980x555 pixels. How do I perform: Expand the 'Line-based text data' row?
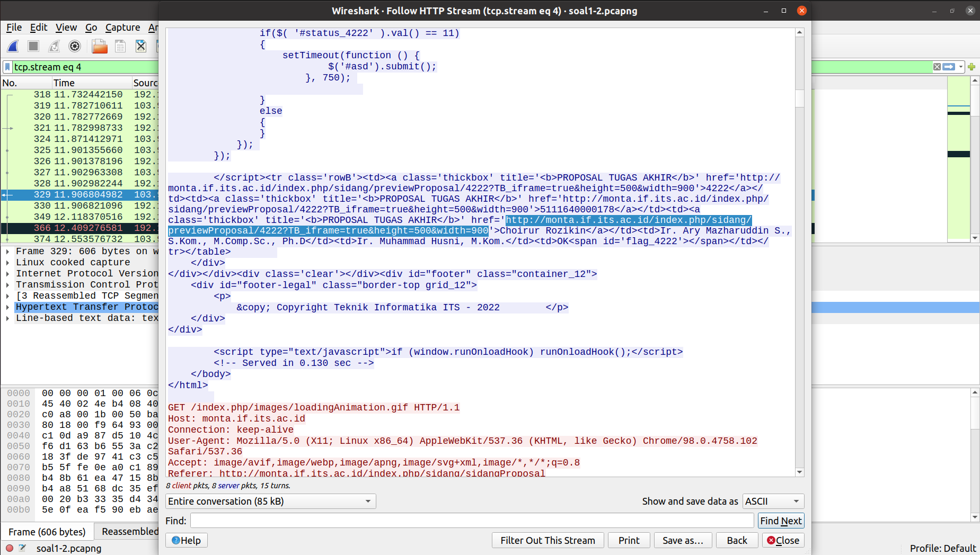[7, 318]
